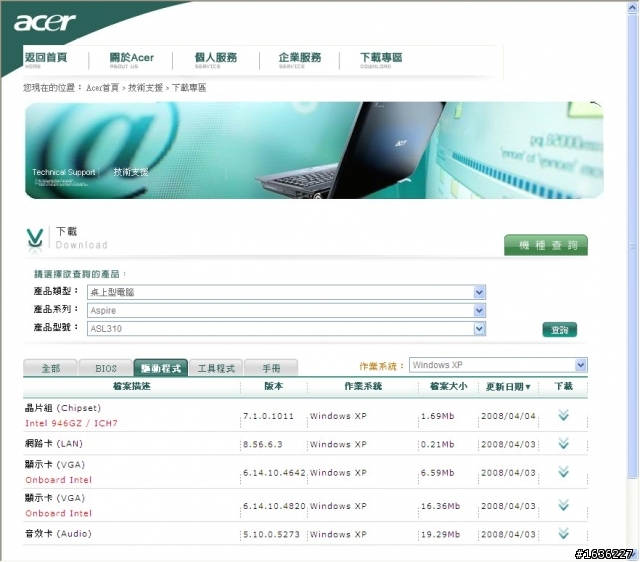
Task: Click version 5.10.0.5273 cell
Action: (271, 534)
